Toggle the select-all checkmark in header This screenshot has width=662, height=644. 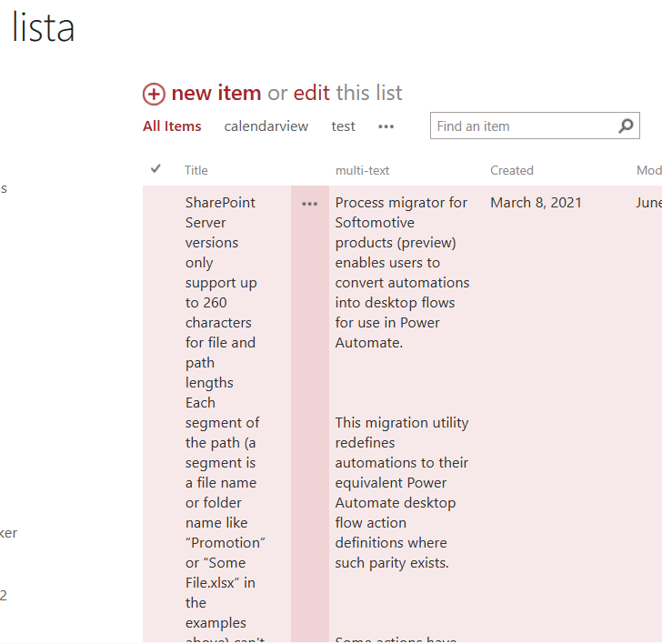pos(155,169)
